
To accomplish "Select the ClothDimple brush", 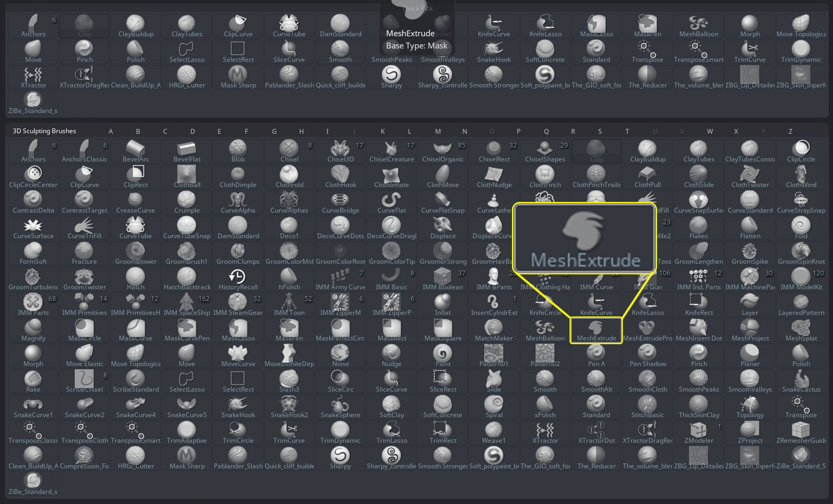I will [x=238, y=177].
